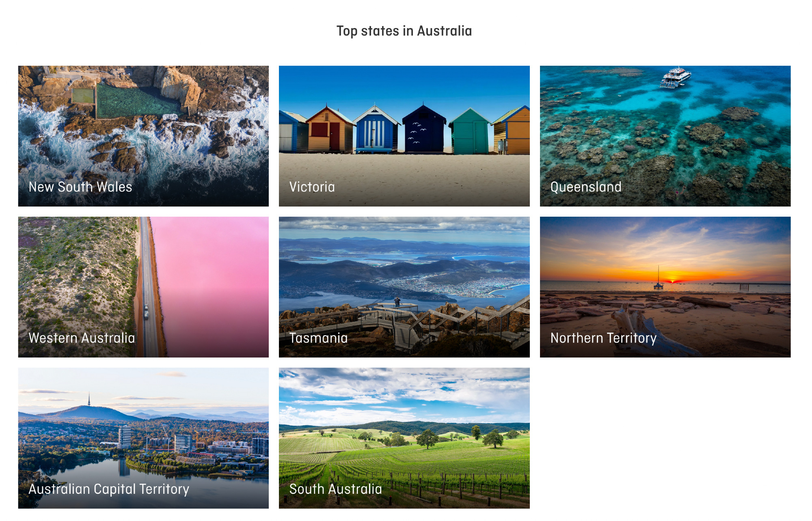This screenshot has width=812, height=521.
Task: Click the 'Tasmania' label text
Action: [x=318, y=338]
